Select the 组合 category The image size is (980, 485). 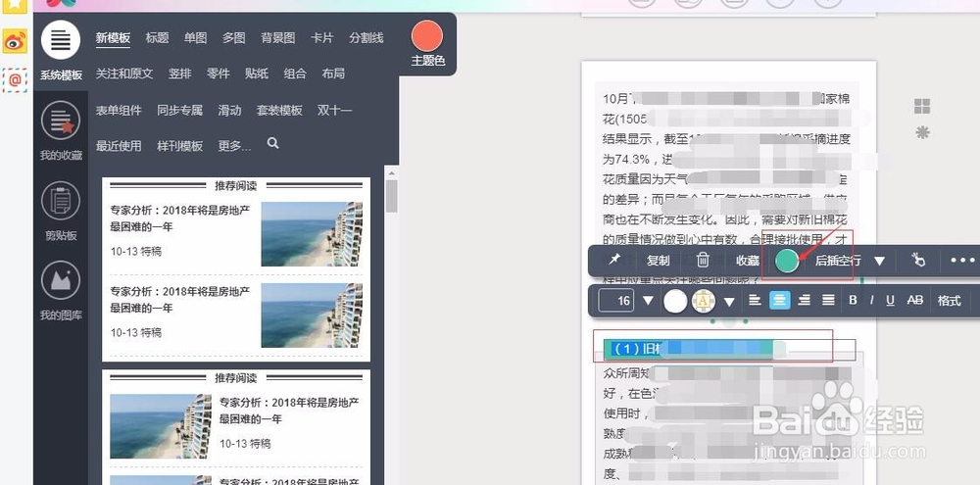[x=295, y=73]
